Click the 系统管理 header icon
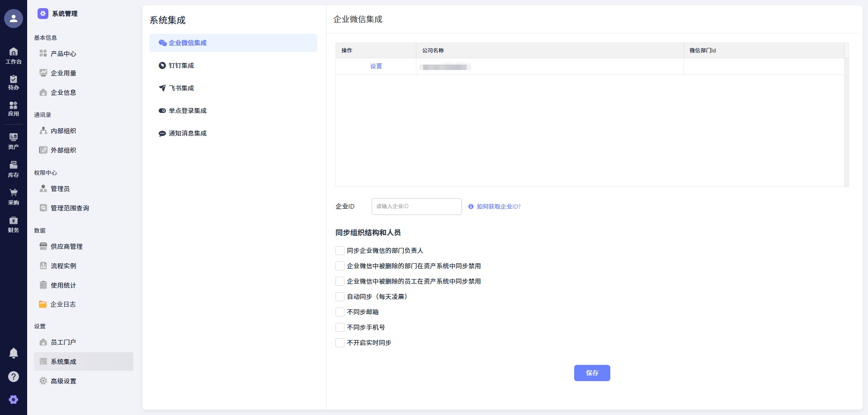Viewport: 868px width, 415px height. coord(43,14)
